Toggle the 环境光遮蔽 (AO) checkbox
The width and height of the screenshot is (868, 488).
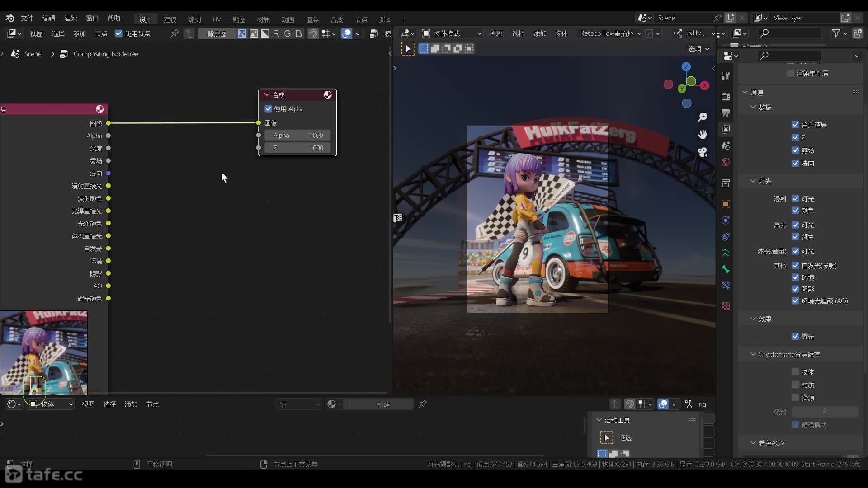point(796,301)
